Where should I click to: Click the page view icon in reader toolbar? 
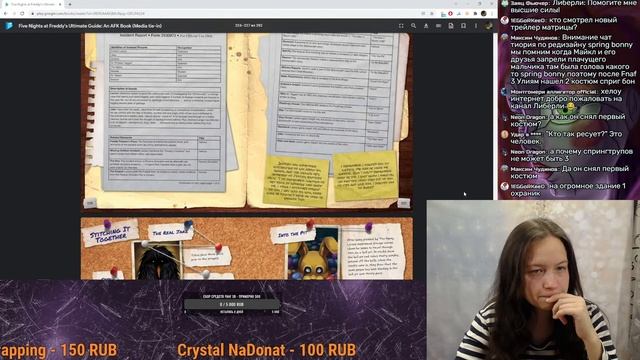451,26
